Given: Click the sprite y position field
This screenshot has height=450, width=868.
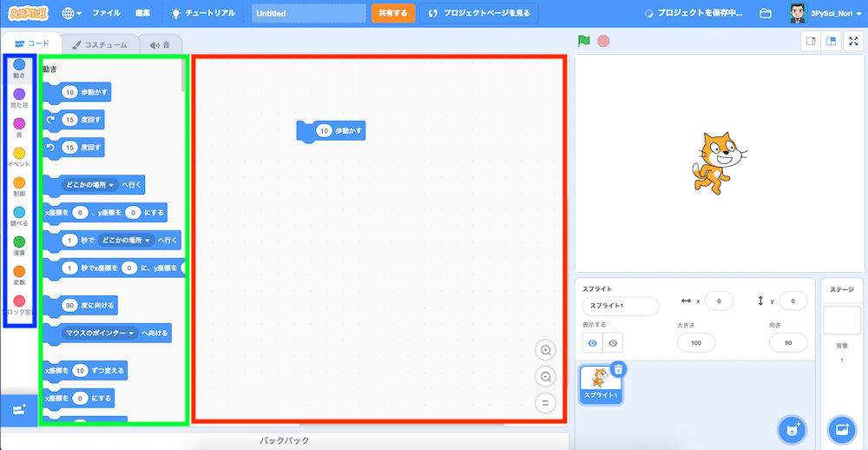Looking at the screenshot, I should [792, 301].
